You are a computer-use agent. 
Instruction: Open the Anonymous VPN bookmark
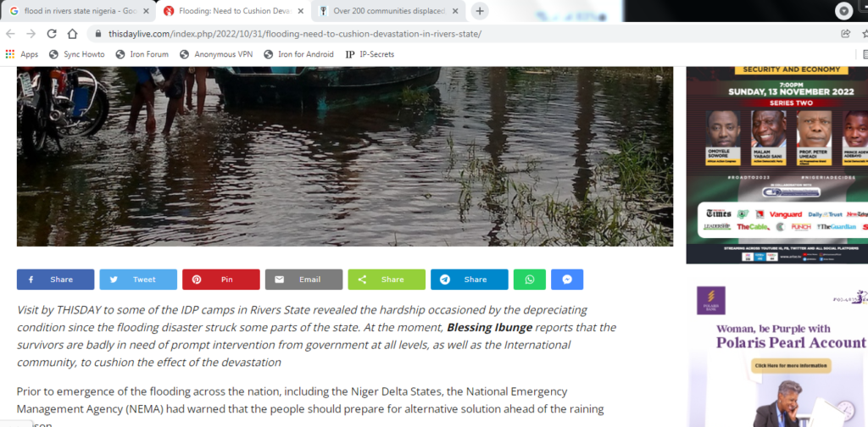click(216, 54)
